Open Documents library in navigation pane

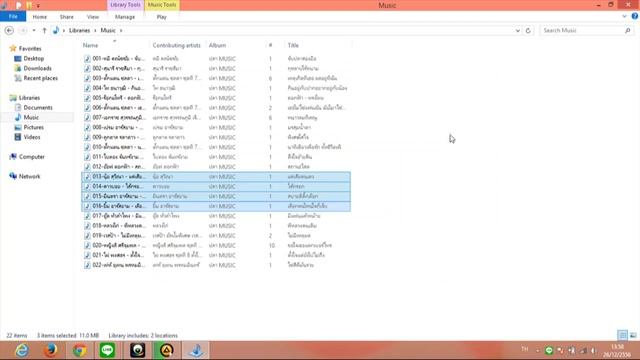click(38, 107)
